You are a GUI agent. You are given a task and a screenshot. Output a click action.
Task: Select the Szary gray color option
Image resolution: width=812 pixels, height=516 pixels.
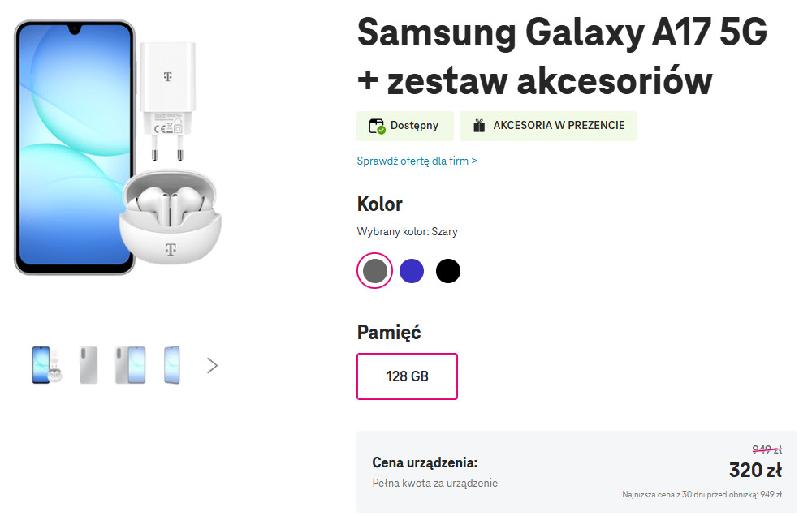click(375, 271)
